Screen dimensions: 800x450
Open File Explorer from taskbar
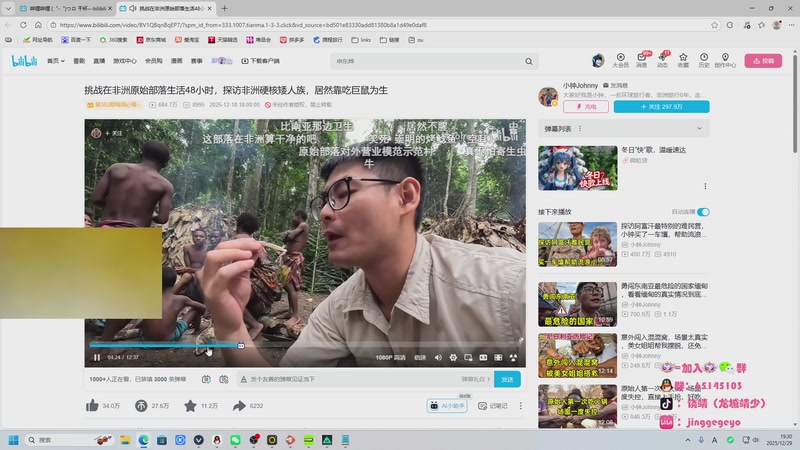tap(125, 440)
